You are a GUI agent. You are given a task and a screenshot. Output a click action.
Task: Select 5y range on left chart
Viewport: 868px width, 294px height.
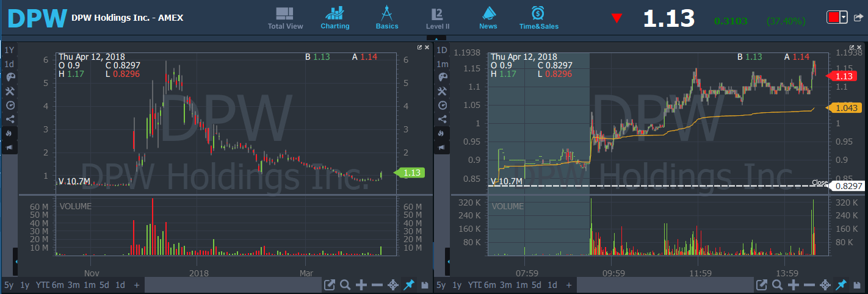(x=9, y=285)
